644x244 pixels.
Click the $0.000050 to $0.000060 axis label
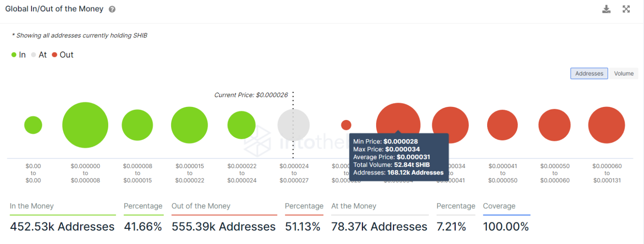click(555, 173)
